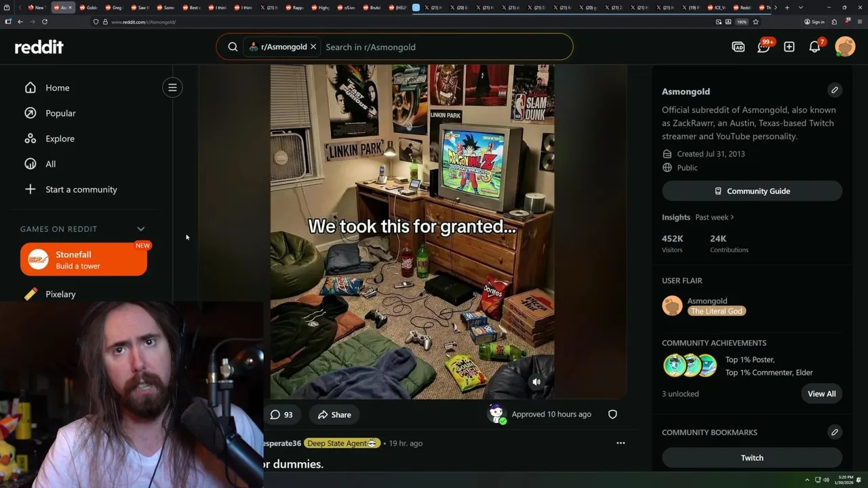Click the browser address bar URL
Screen dimensions: 868x488
pyautogui.click(x=143, y=22)
